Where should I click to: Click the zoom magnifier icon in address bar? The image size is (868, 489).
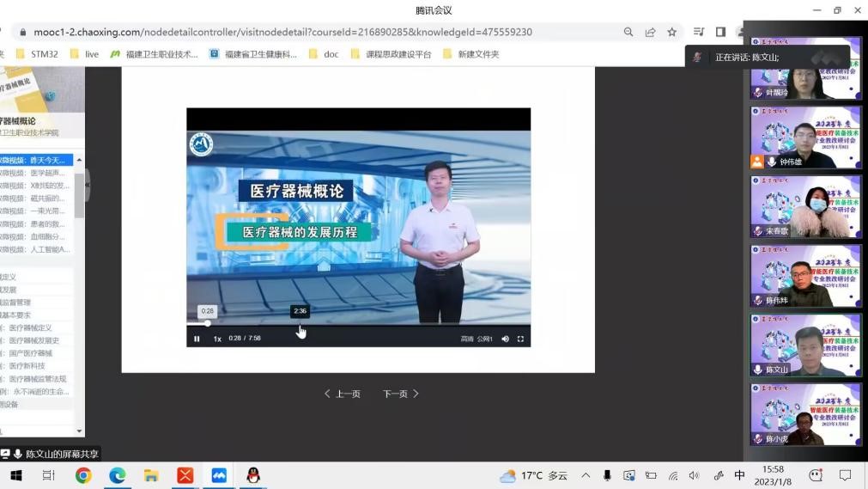tap(628, 32)
